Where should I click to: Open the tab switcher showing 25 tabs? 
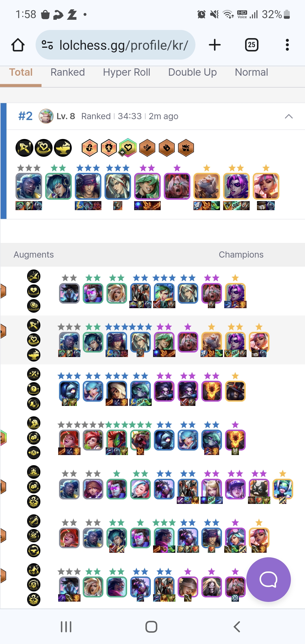pos(252,45)
